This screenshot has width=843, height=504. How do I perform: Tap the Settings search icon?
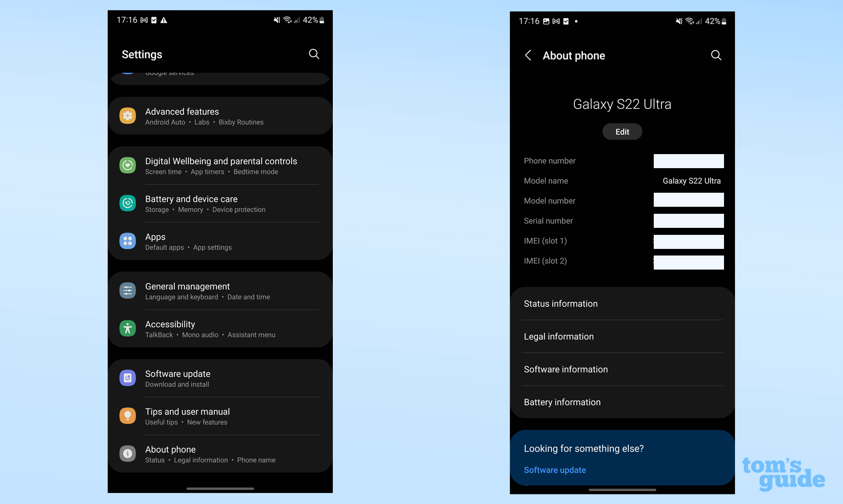[314, 54]
